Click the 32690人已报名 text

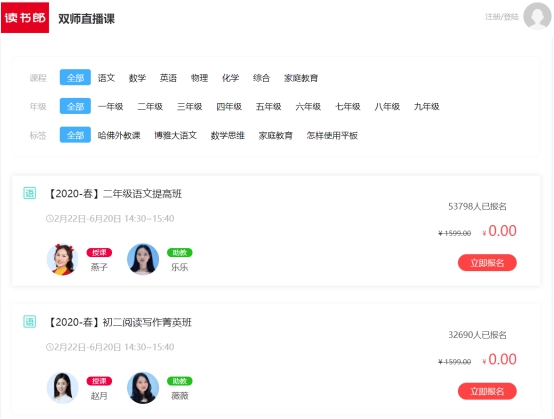(477, 335)
